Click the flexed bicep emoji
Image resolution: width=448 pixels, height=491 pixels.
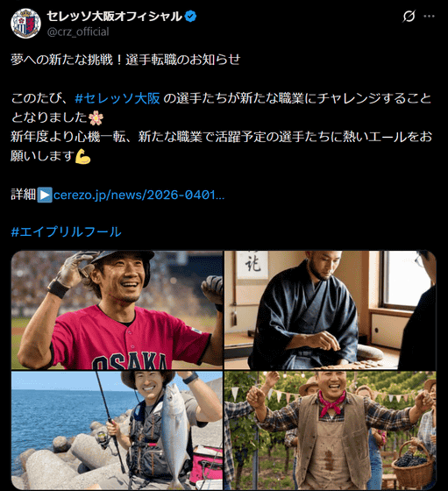[x=82, y=156]
